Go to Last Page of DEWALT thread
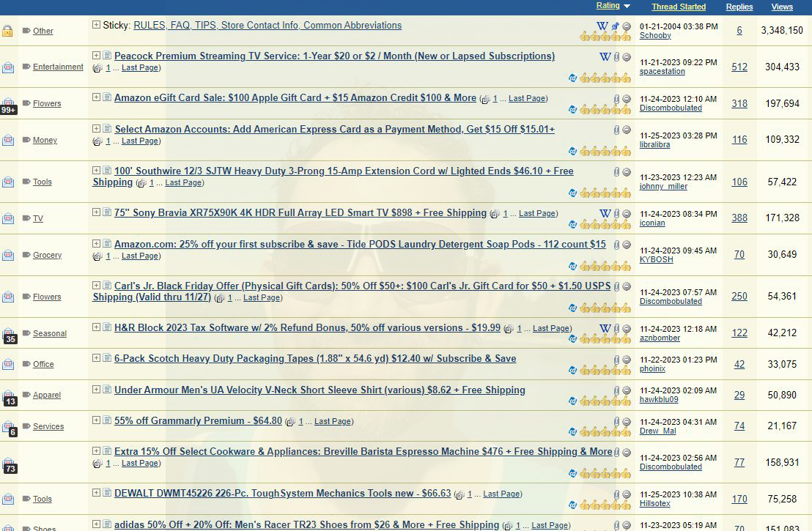Image resolution: width=812 pixels, height=531 pixels. tap(501, 494)
